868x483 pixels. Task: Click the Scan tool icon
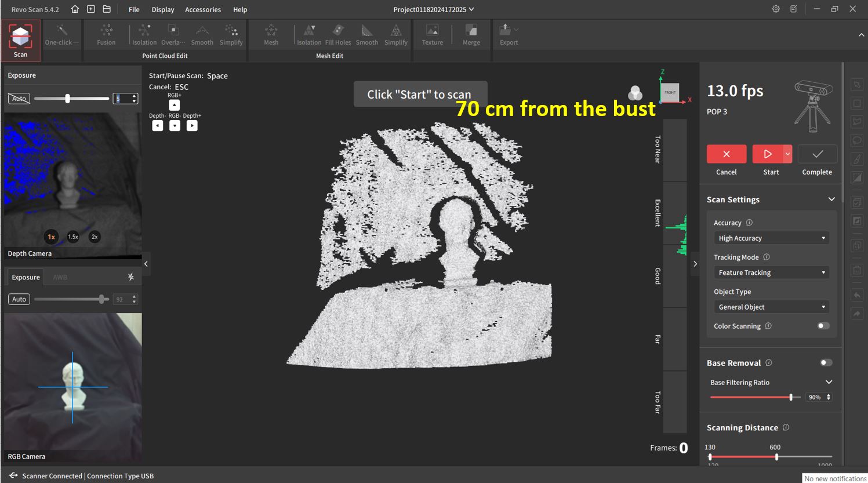click(x=20, y=39)
